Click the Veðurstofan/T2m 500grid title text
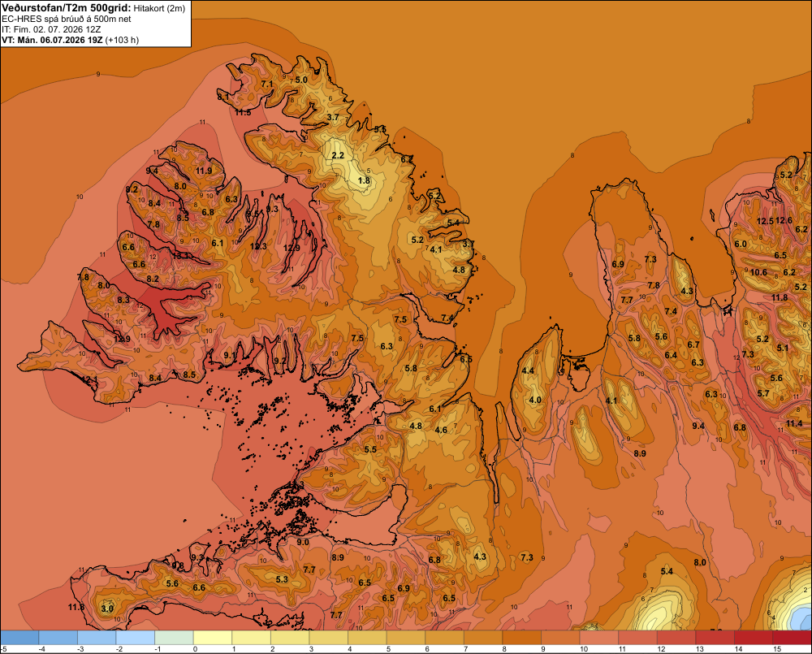The height and width of the screenshot is (654, 812). [67, 7]
